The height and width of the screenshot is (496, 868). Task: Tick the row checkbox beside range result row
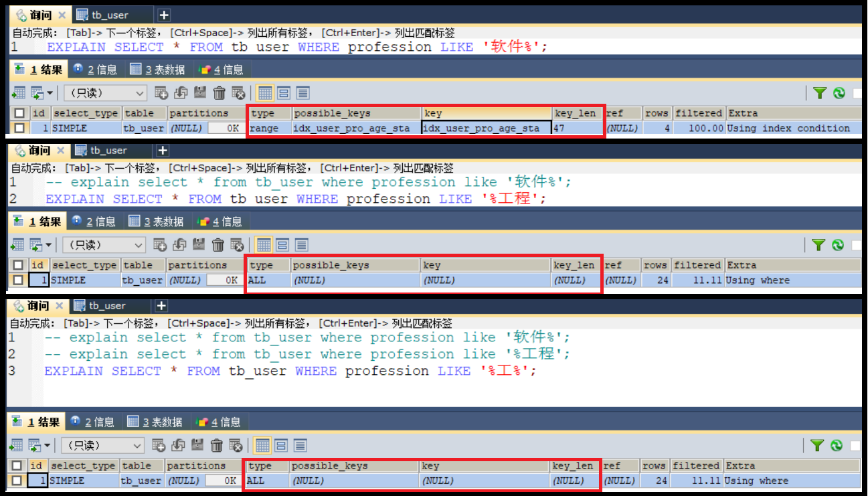pyautogui.click(x=19, y=128)
